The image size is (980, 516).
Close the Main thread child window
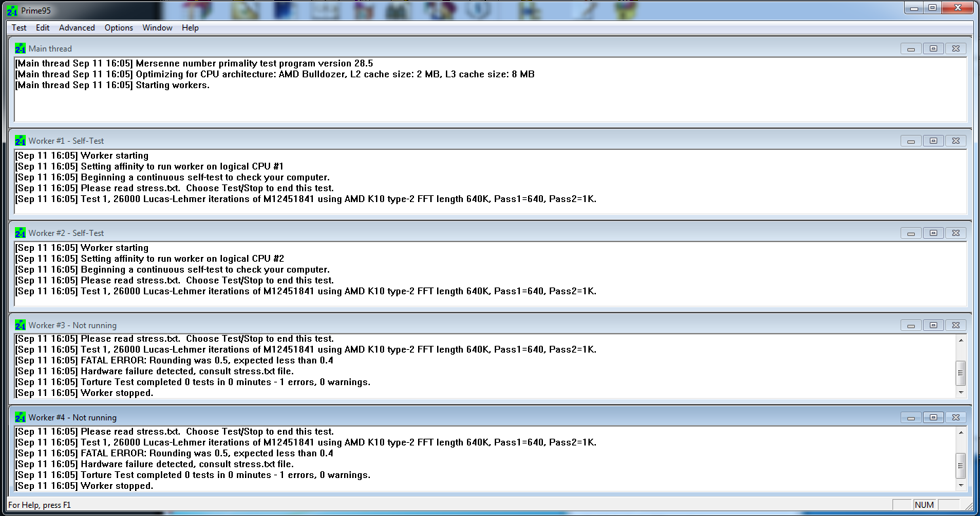(x=956, y=49)
